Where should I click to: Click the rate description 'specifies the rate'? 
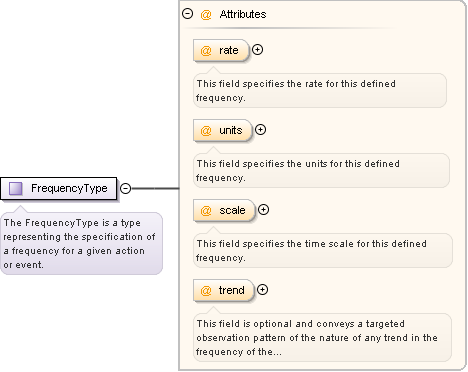(x=278, y=84)
